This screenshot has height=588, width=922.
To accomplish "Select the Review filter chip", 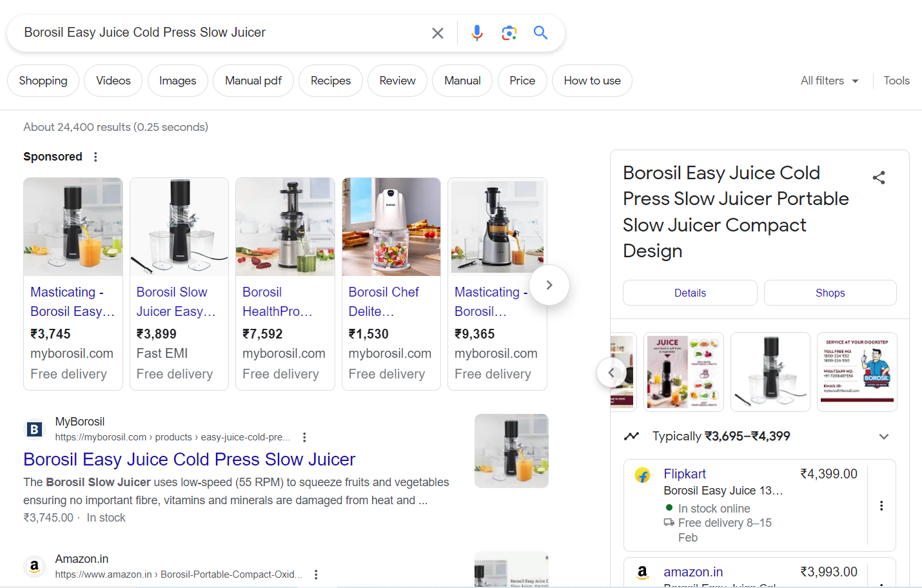I will [398, 81].
